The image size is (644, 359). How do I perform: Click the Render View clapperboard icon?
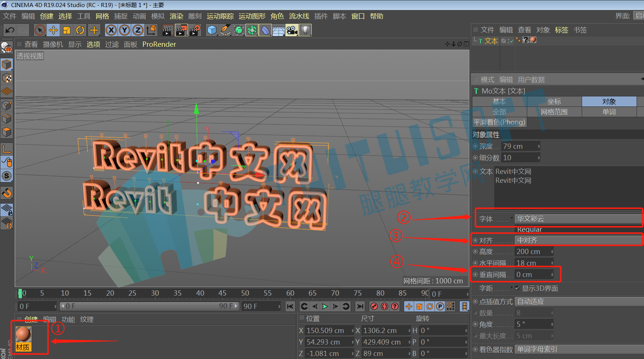click(x=168, y=30)
